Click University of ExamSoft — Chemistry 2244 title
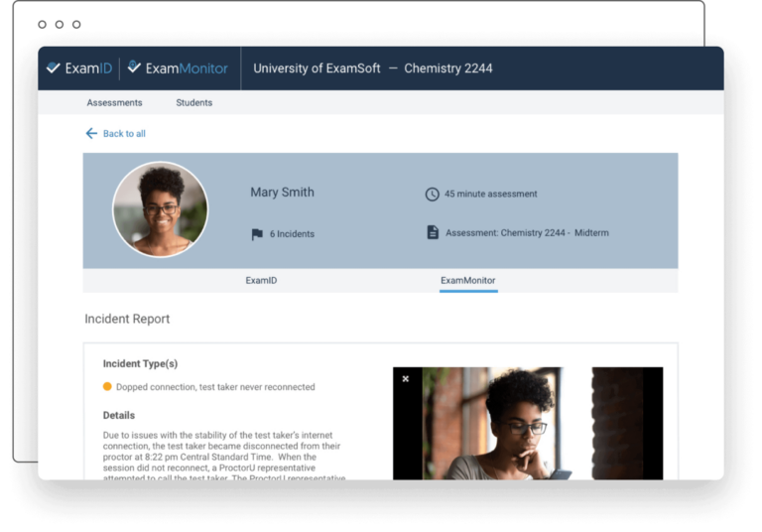762x532 pixels. click(373, 68)
